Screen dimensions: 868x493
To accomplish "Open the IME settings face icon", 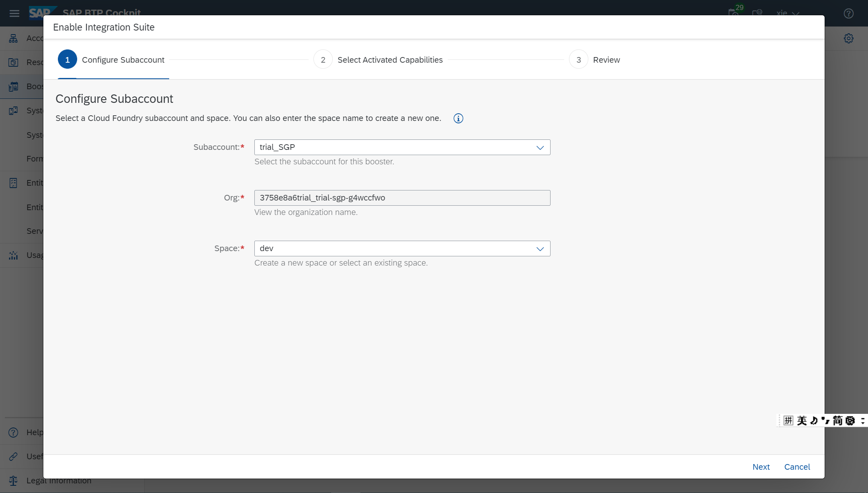I will coord(850,421).
